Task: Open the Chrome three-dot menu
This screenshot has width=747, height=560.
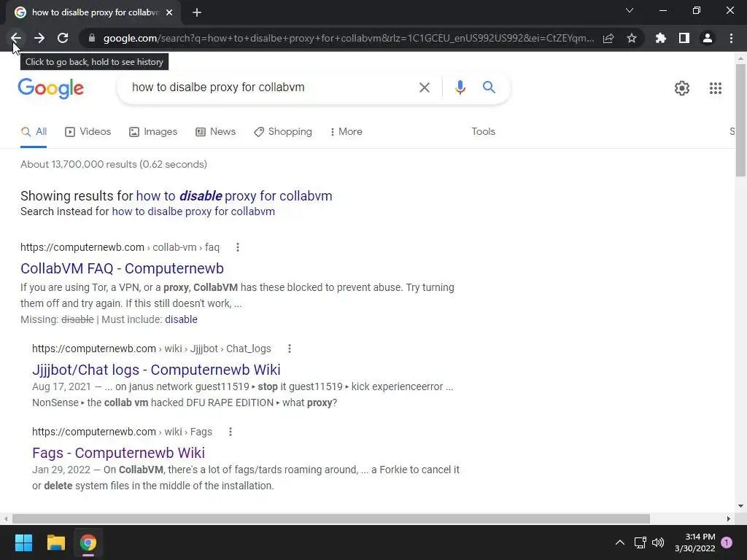Action: pos(731,38)
